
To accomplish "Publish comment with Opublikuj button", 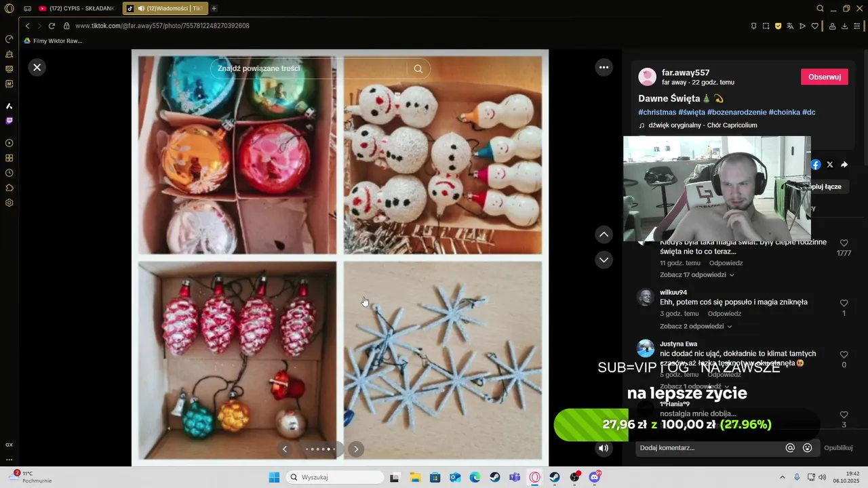I will click(x=838, y=448).
